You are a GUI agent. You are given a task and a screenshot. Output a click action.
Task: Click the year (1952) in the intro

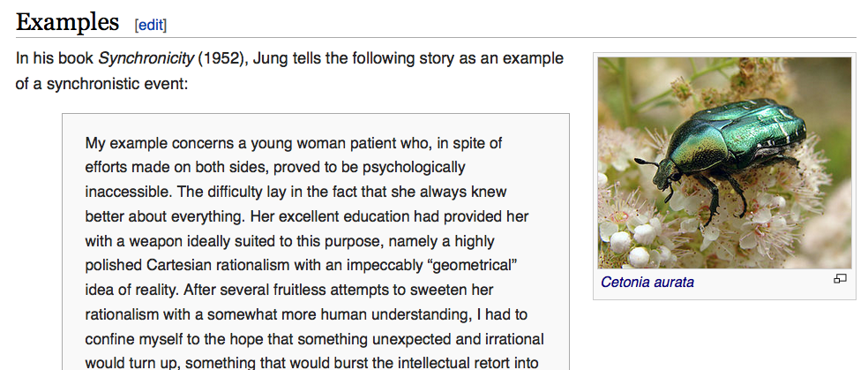coord(221,58)
